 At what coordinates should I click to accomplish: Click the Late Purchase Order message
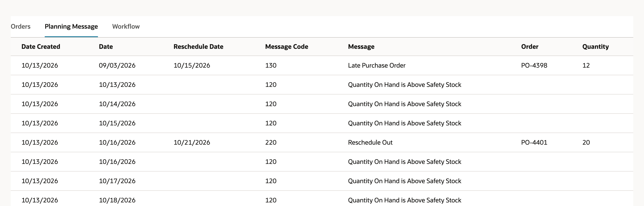coord(377,65)
